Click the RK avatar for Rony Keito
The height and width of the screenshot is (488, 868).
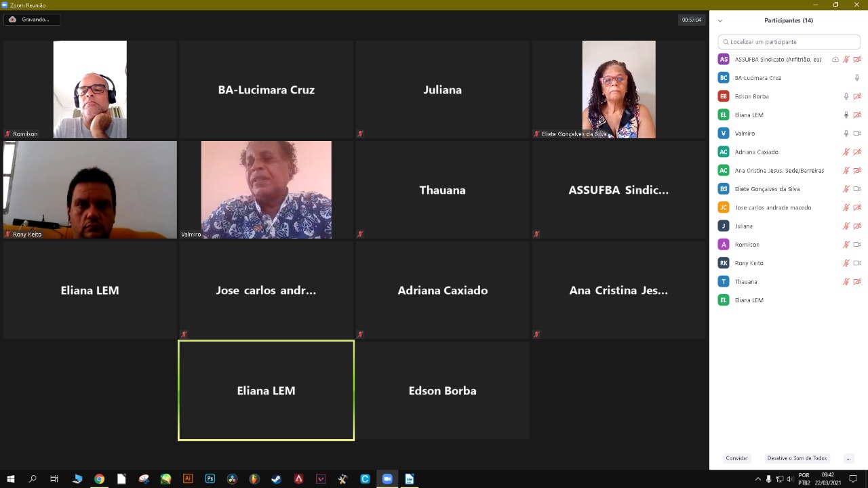pyautogui.click(x=724, y=263)
